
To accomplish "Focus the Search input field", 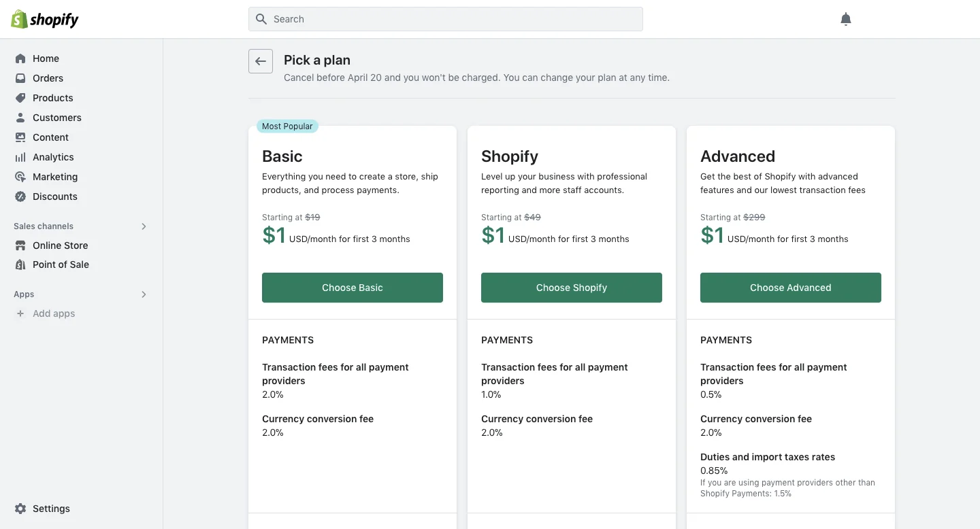I will (446, 19).
